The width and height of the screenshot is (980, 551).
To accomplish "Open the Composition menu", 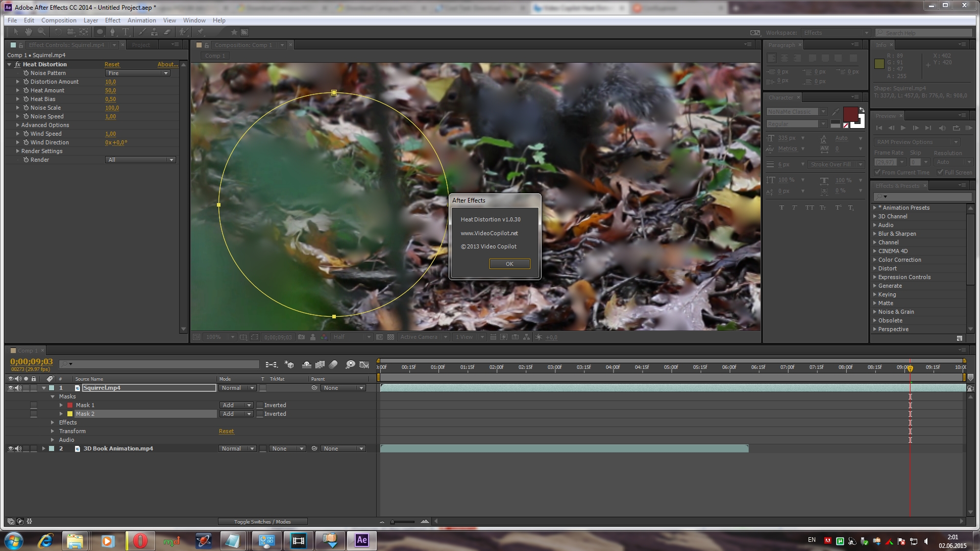I will 59,20.
